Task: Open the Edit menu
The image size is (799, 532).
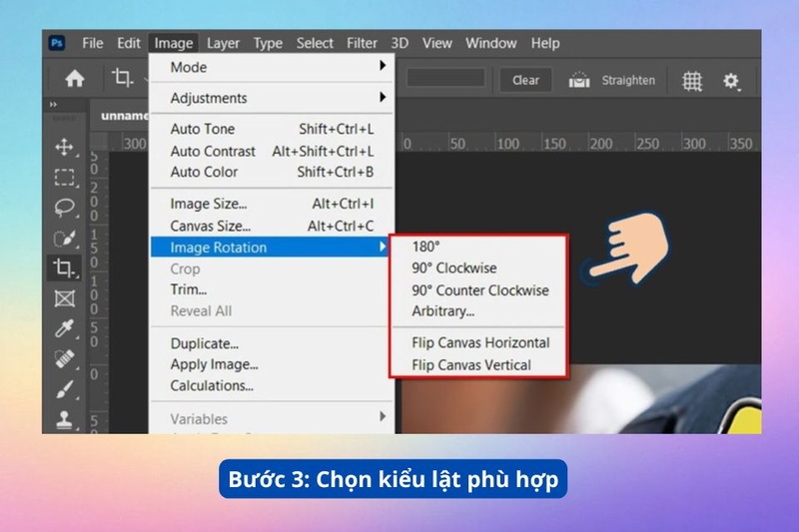Action: (129, 43)
